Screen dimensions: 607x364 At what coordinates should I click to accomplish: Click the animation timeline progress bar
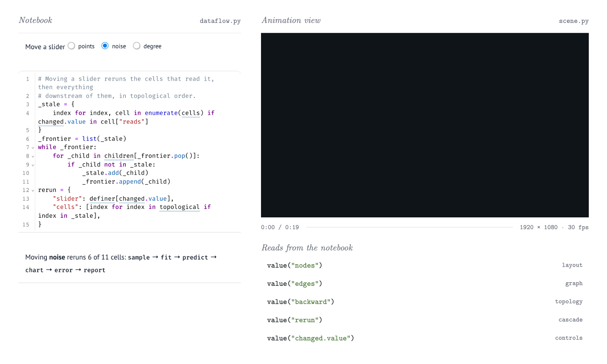tap(409, 227)
